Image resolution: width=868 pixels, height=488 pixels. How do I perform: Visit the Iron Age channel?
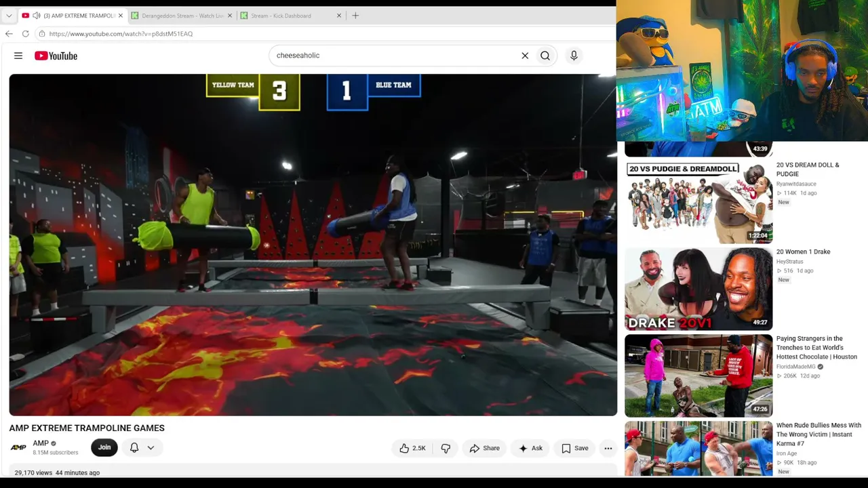pos(787,453)
